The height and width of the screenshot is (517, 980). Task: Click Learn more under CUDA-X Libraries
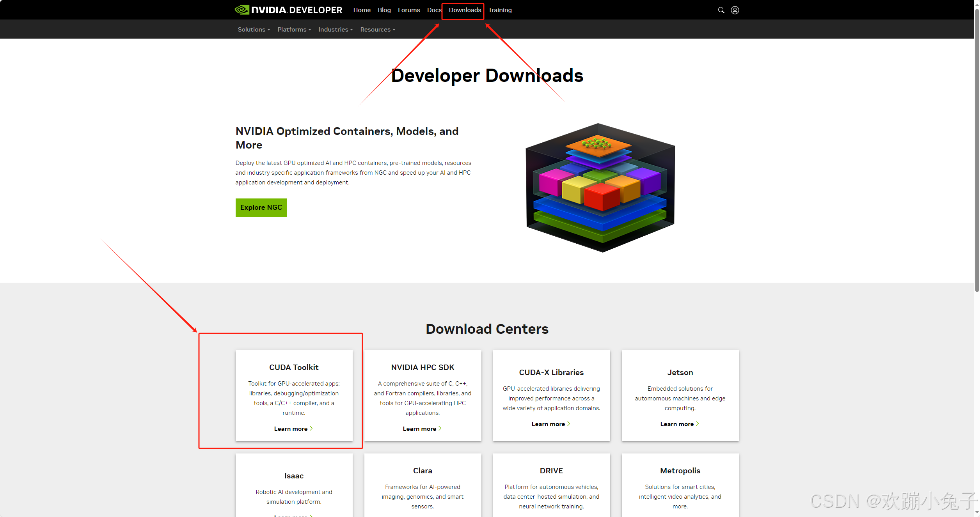[x=551, y=424]
